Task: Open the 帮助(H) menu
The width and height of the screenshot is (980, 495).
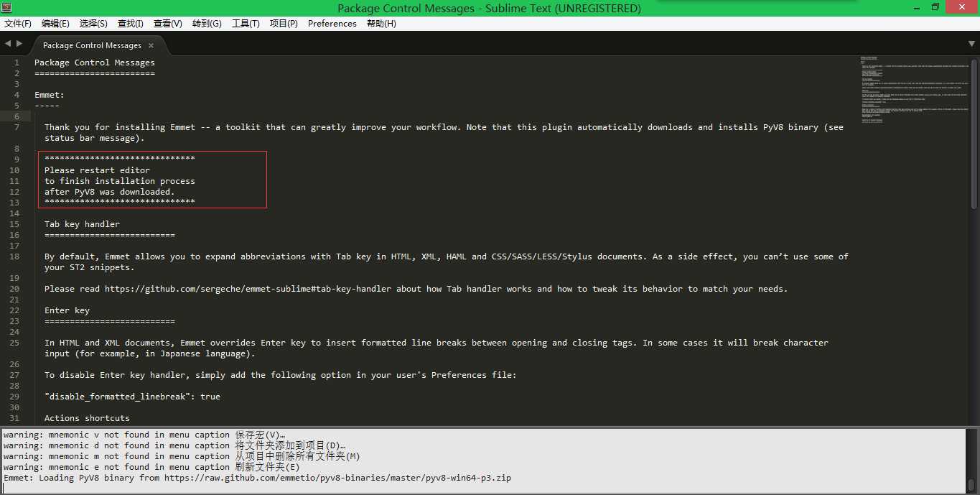Action: click(381, 24)
